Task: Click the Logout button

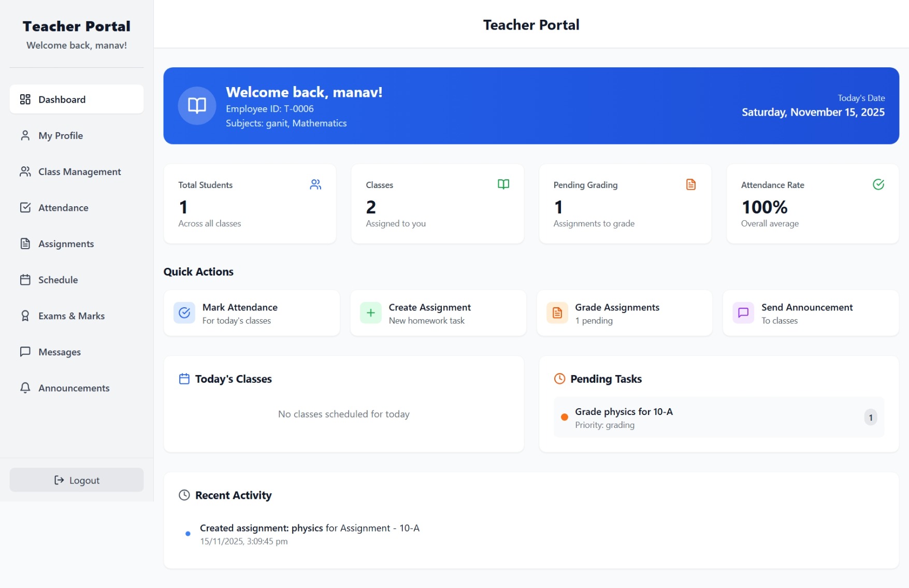Action: (x=76, y=480)
